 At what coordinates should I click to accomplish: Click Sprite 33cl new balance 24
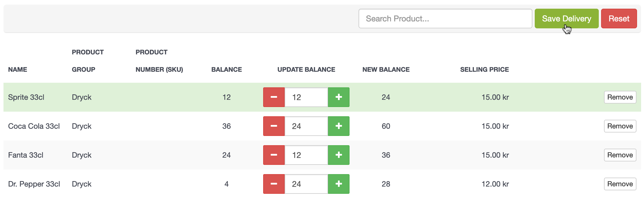point(386,97)
